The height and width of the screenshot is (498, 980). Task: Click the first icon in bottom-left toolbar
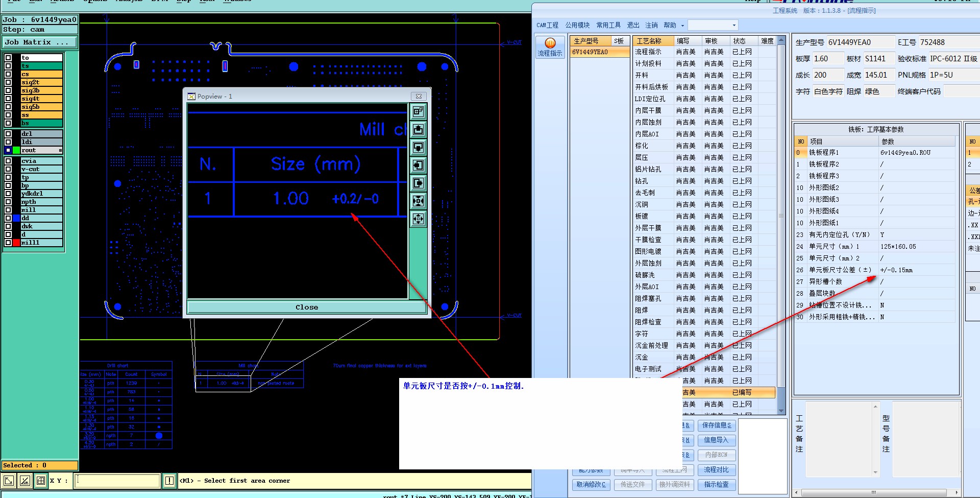click(9, 481)
